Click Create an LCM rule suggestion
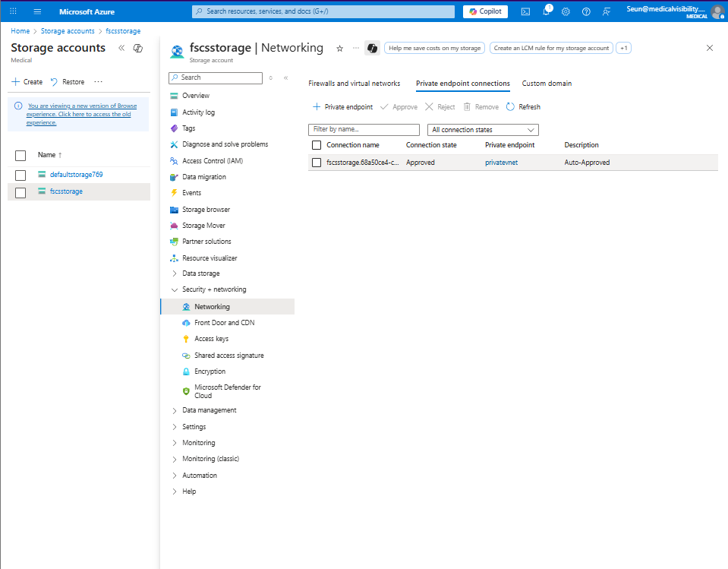 coord(551,48)
